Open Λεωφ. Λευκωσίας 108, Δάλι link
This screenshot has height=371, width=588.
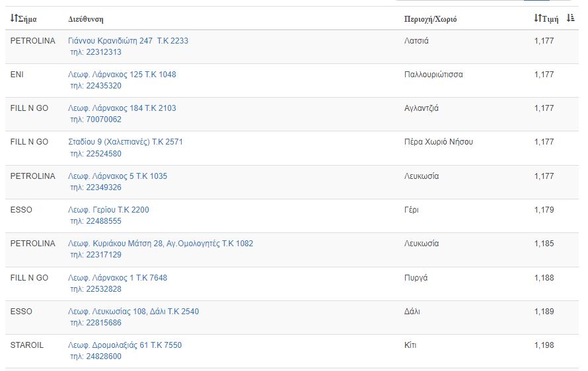(133, 312)
